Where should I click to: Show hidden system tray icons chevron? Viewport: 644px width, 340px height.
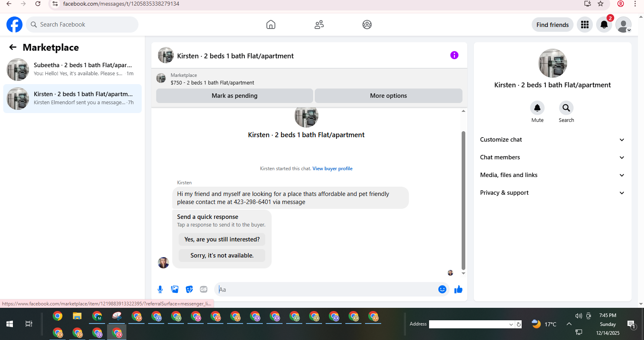point(569,324)
